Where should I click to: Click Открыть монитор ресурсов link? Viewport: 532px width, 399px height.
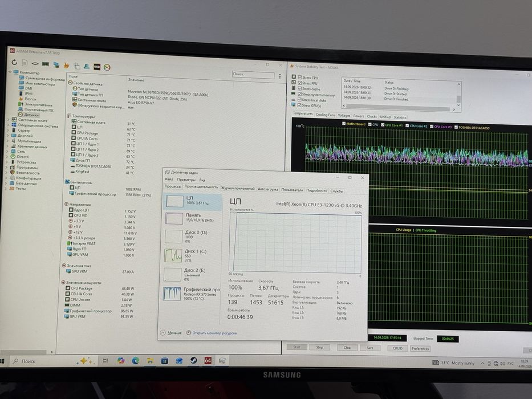[214, 333]
